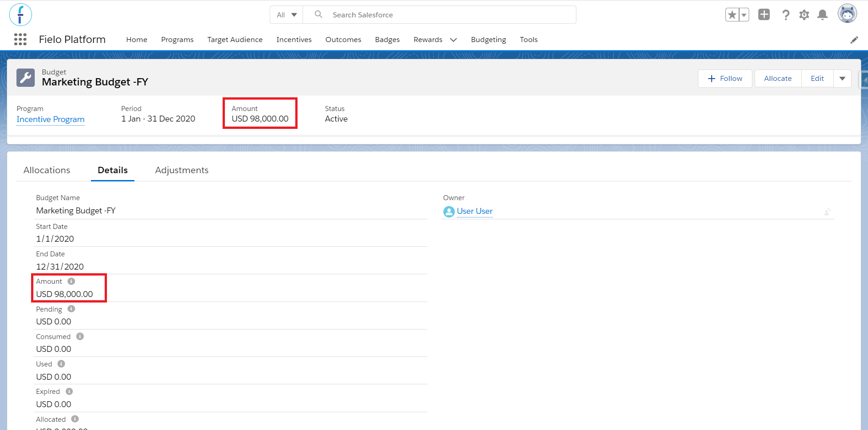Click the Used value 'USD 0.00'

tap(53, 377)
